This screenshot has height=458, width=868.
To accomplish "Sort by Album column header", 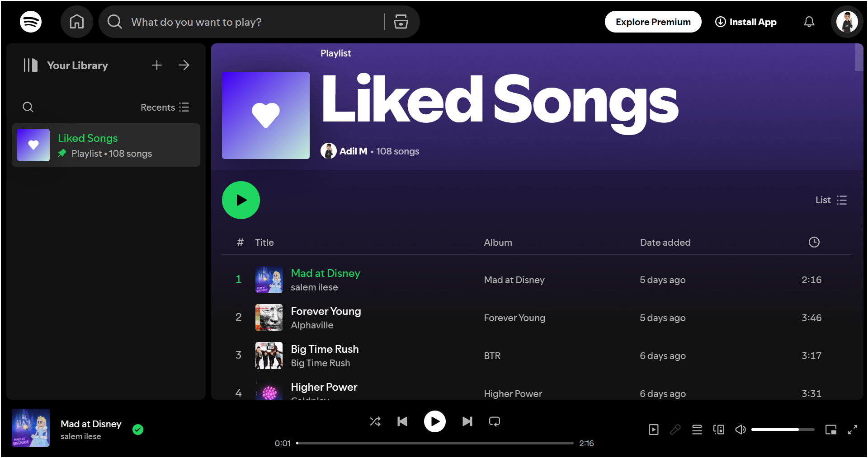I will 498,243.
